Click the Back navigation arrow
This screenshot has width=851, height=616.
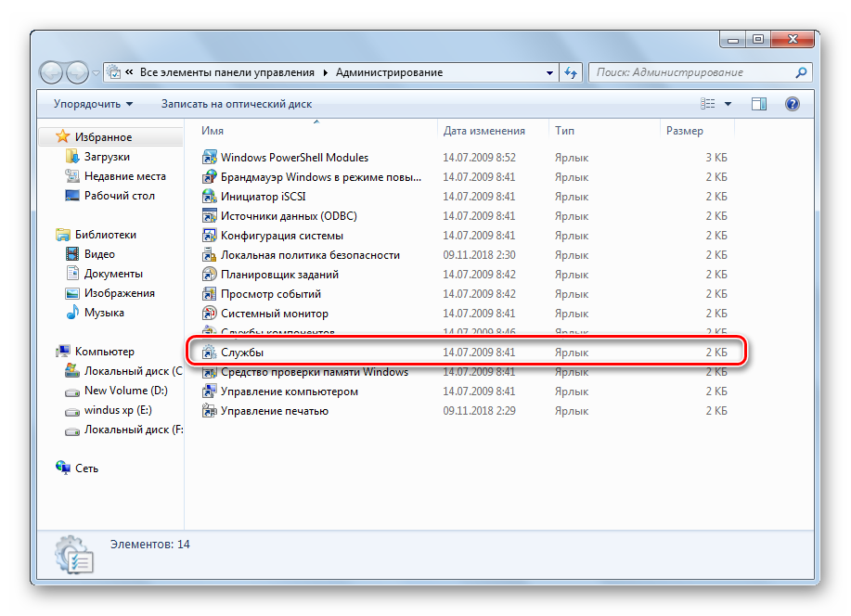pyautogui.click(x=52, y=72)
